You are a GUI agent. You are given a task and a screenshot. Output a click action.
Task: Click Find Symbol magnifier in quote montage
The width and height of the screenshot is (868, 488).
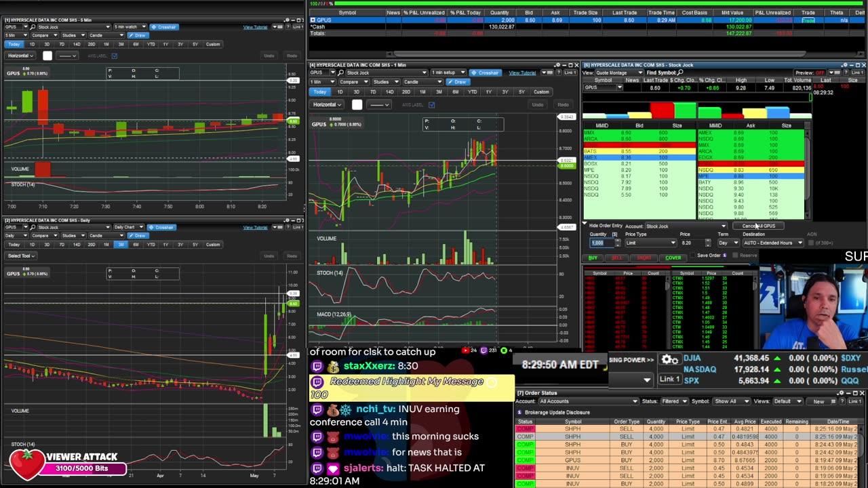click(x=680, y=73)
